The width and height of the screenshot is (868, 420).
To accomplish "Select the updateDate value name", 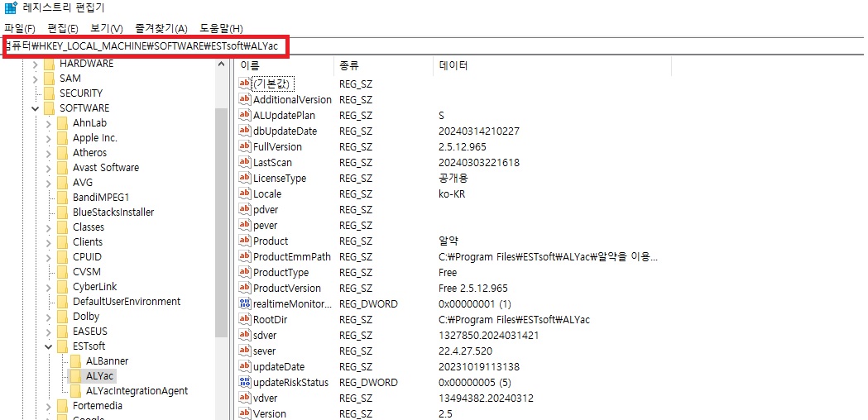I will click(279, 367).
